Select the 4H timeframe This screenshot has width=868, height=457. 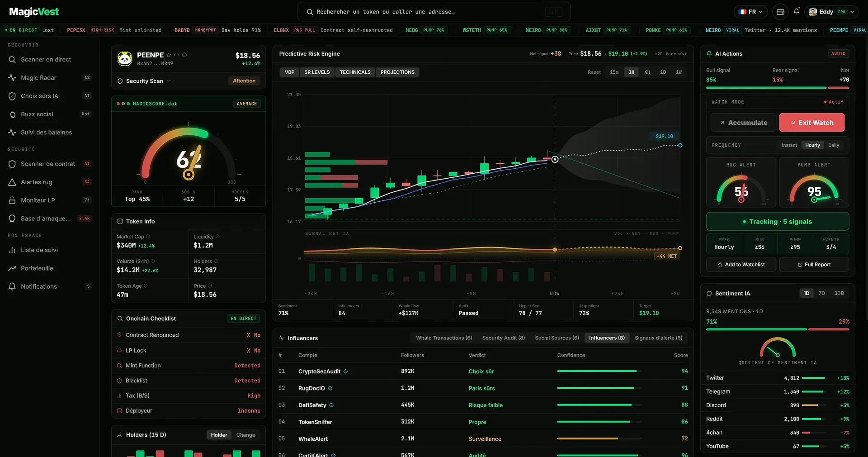click(x=647, y=72)
